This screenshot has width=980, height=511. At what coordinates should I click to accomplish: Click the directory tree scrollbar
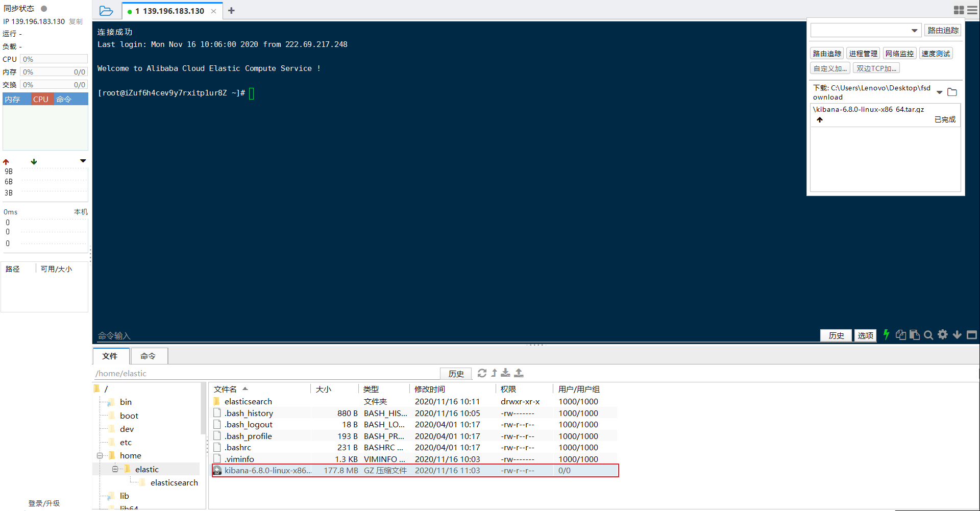pos(203,408)
